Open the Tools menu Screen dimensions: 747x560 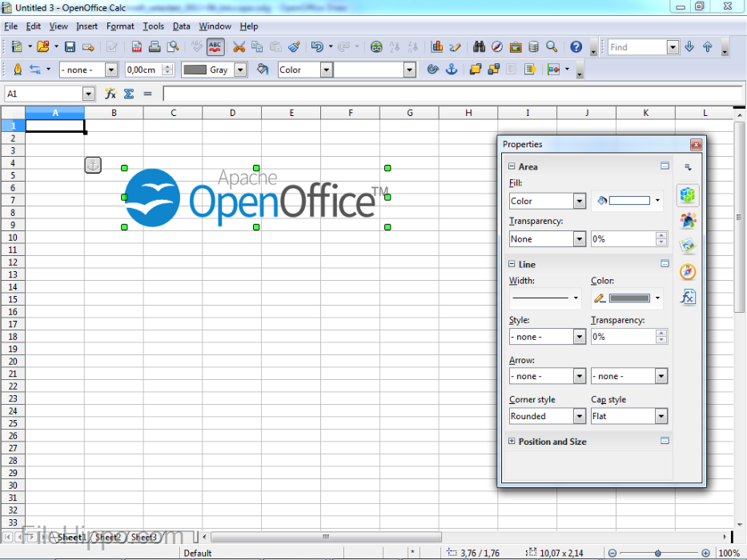point(154,26)
